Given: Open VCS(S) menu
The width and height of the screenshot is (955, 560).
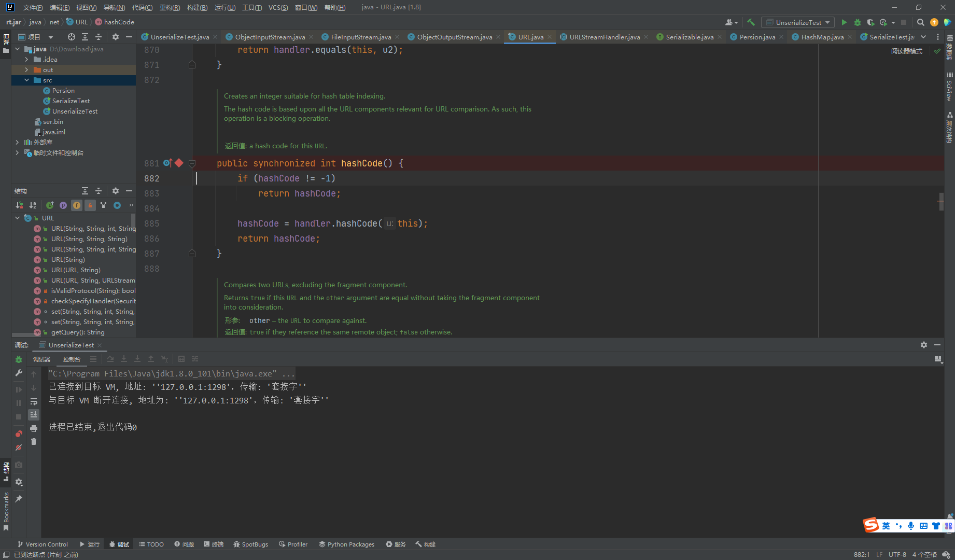Looking at the screenshot, I should click(278, 7).
